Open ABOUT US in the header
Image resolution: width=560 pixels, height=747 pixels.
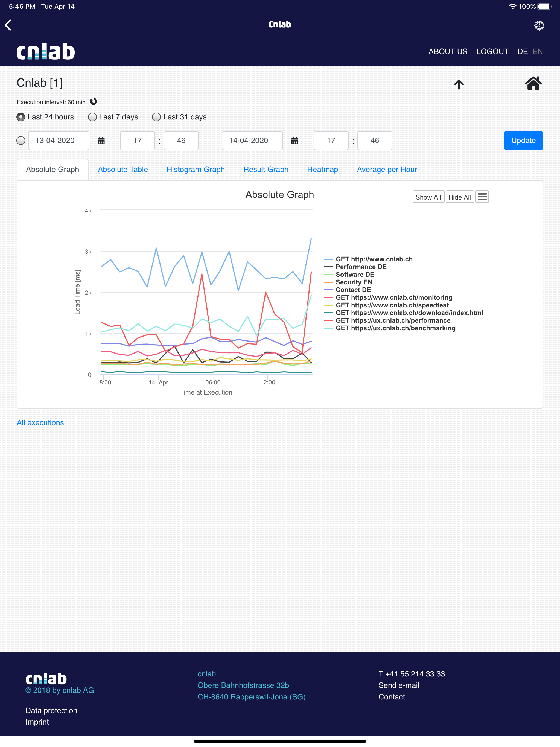coord(448,52)
